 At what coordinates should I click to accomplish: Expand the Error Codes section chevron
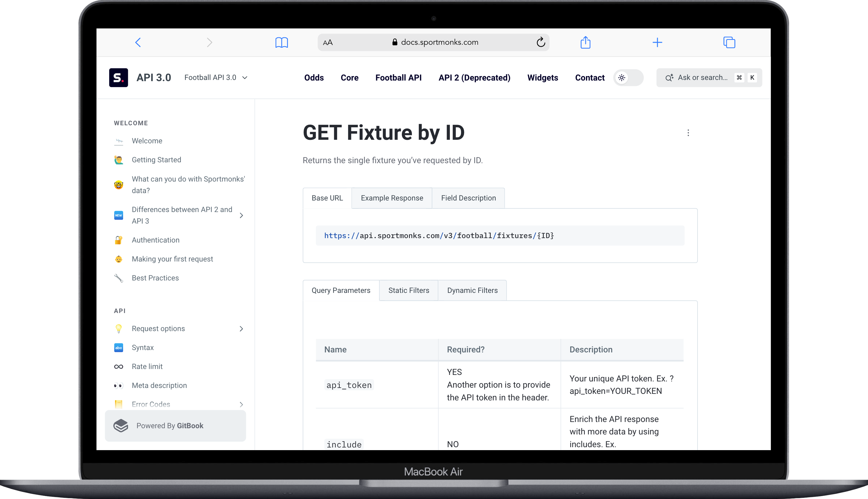241,405
